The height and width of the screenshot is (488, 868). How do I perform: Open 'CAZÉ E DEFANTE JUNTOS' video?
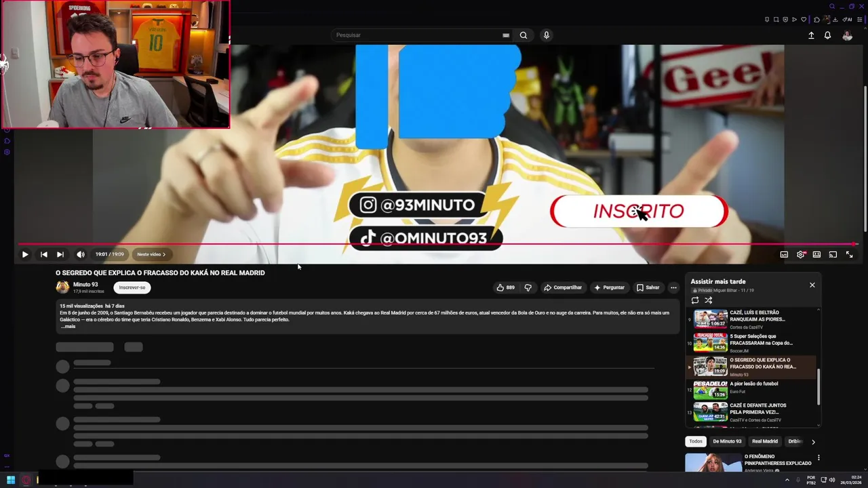click(x=752, y=412)
